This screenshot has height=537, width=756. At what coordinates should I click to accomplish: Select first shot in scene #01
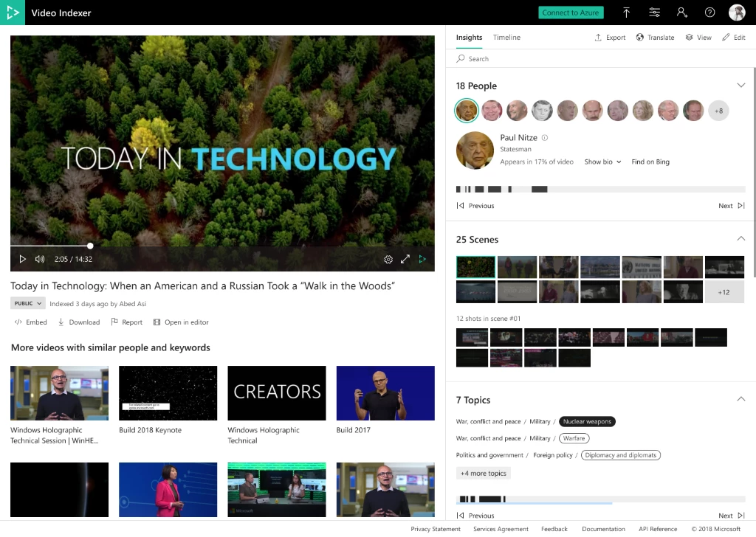[x=472, y=337]
